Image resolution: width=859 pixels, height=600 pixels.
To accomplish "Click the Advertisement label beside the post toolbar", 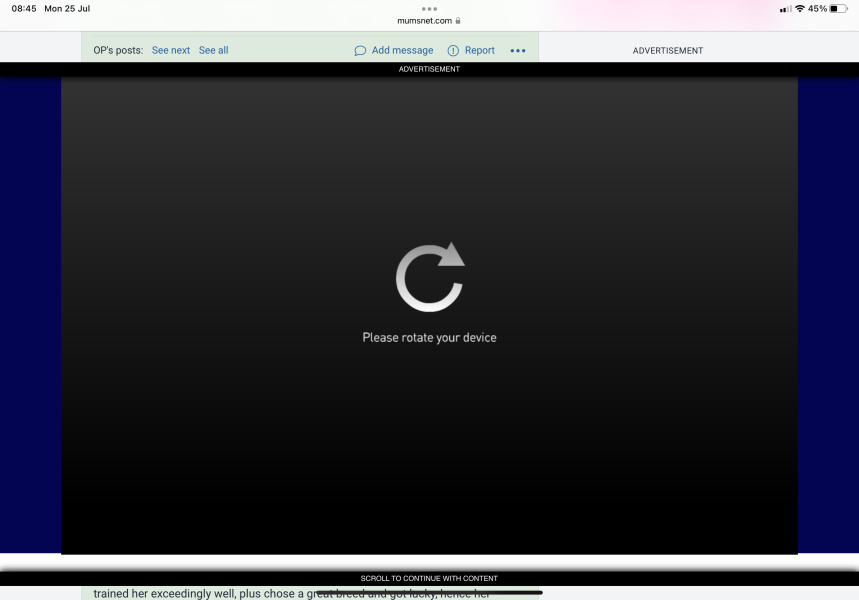I will tap(667, 50).
